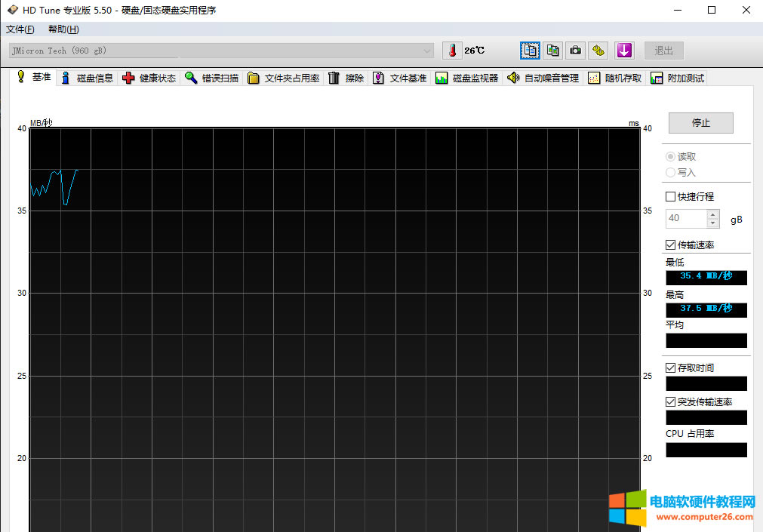Open the 健康状态 tab with red cross icon

(149, 78)
